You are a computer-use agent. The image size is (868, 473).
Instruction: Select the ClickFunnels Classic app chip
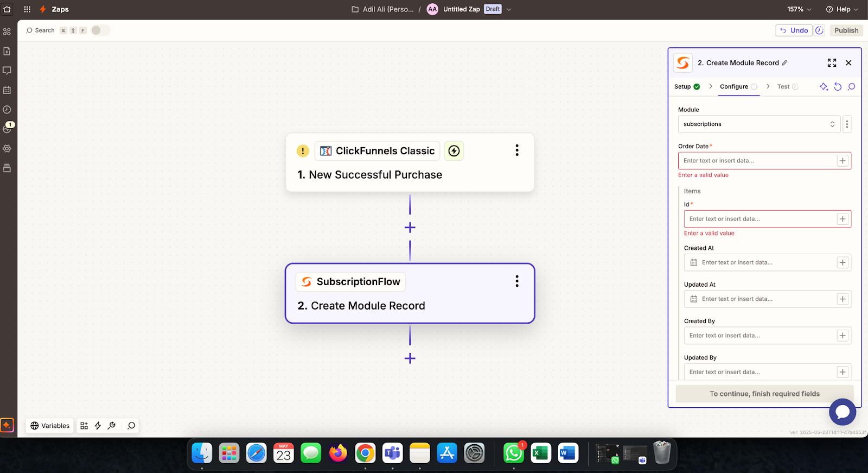pyautogui.click(x=377, y=151)
